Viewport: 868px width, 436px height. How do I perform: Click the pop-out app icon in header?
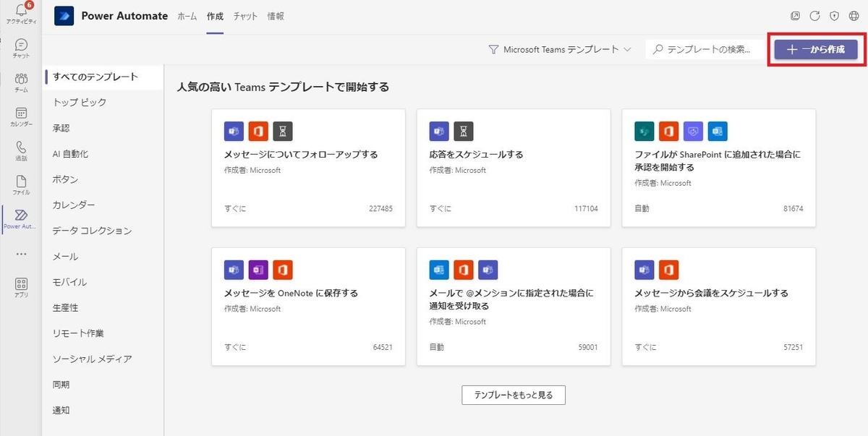[796, 16]
